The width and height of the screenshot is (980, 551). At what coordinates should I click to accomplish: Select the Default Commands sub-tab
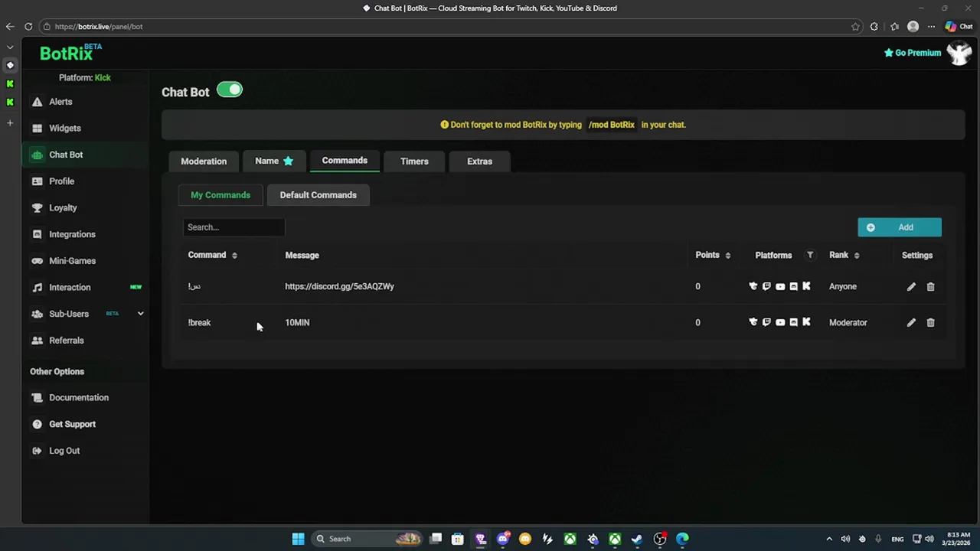pyautogui.click(x=318, y=195)
